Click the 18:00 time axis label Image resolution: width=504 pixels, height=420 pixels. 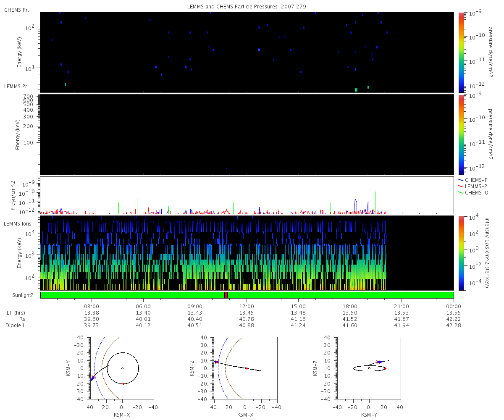[x=350, y=307]
